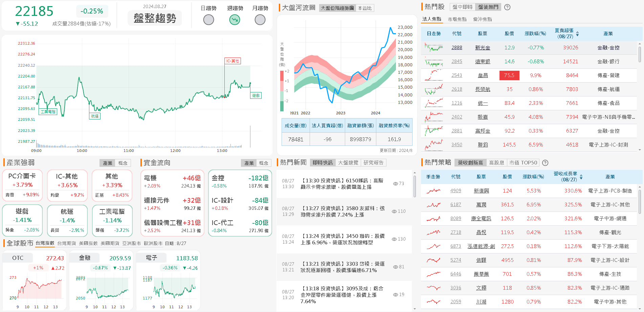Image resolution: width=644 pixels, height=312 pixels.
Task: Sort by 買賣超張 column arrows
Action: [577, 34]
